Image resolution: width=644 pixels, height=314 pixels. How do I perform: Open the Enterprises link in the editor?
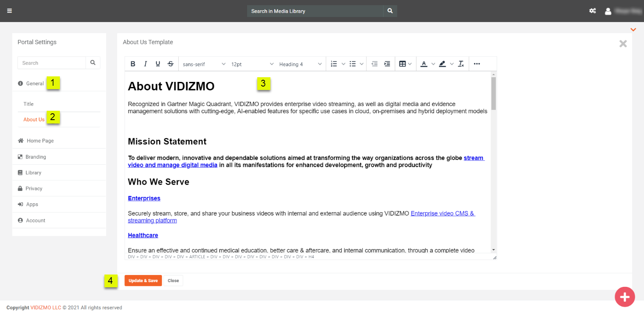click(144, 198)
